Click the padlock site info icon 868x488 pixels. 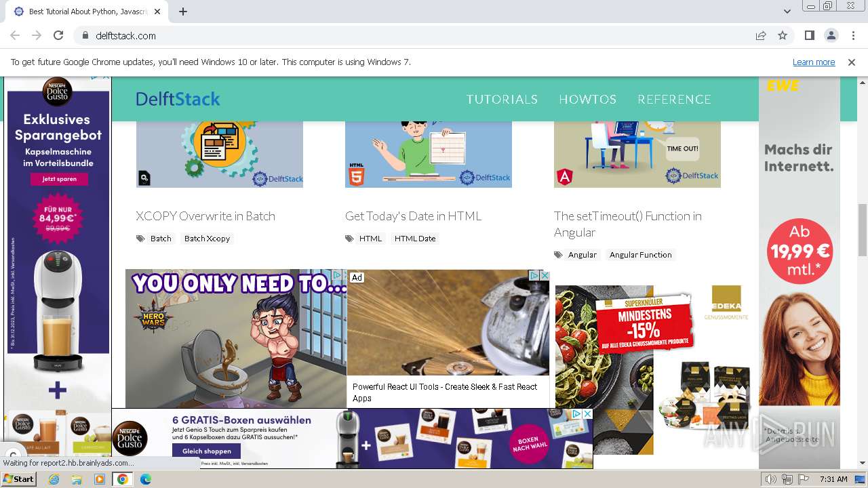click(x=85, y=35)
